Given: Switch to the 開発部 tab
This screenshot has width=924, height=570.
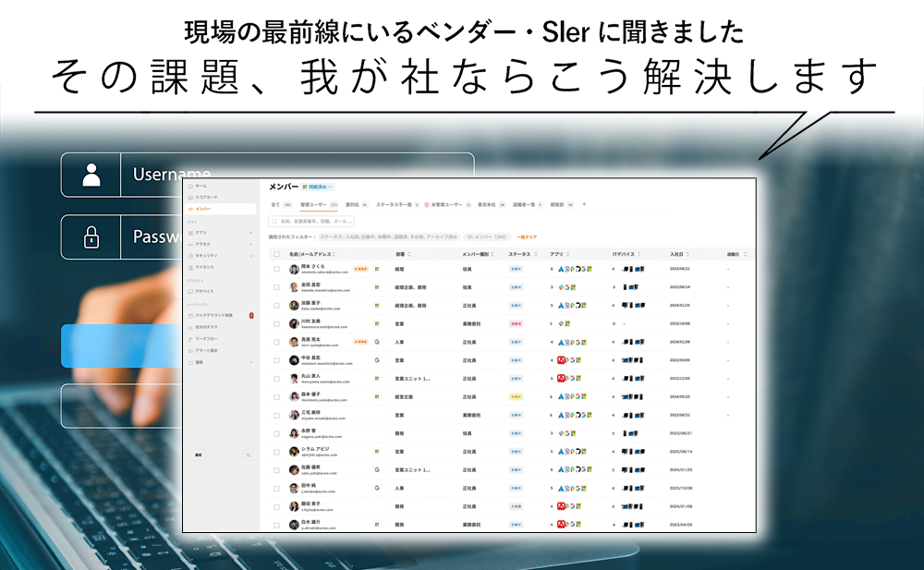Looking at the screenshot, I should 562,205.
